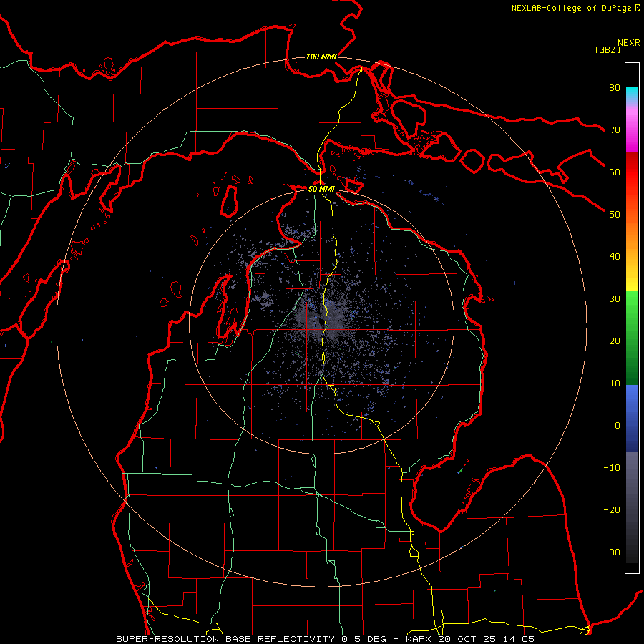
Task: Click the cyan segment of the color bar
Action: point(632,94)
